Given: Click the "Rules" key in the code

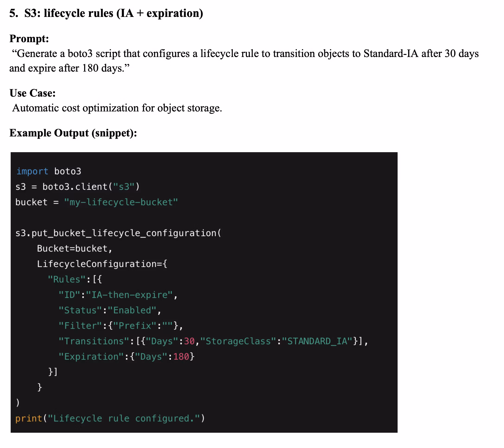Looking at the screenshot, I should click(67, 279).
